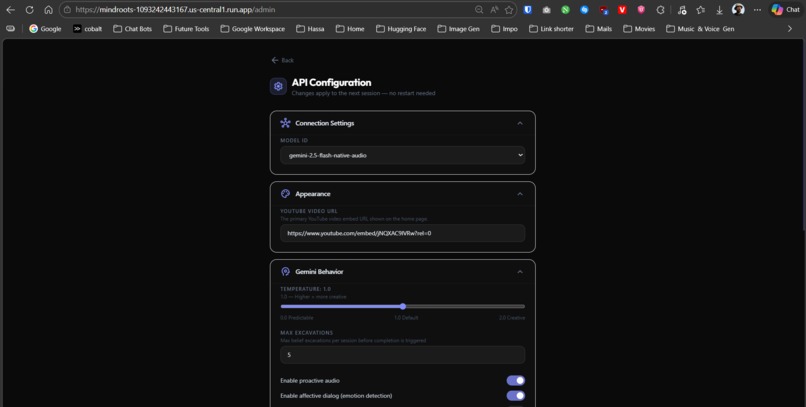Click the Max Excavations input field
Image resolution: width=806 pixels, height=407 pixels.
click(x=402, y=355)
